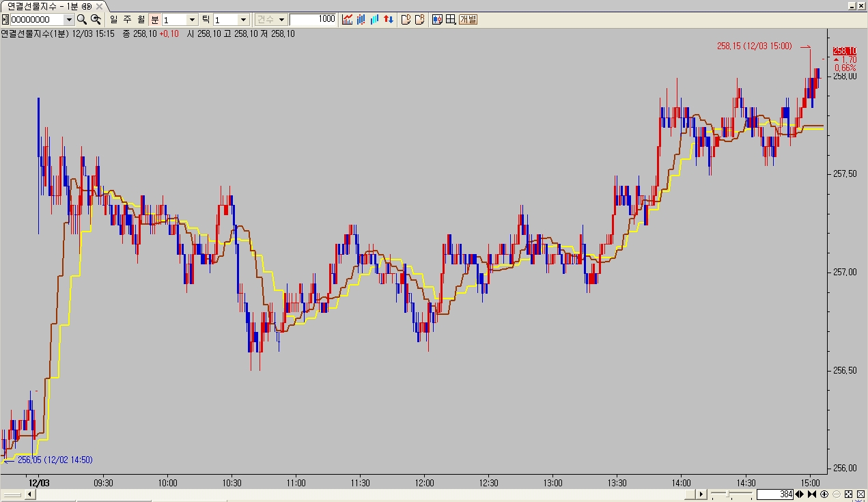Open the 건수 count type dropdown
The image size is (868, 502).
[x=270, y=19]
